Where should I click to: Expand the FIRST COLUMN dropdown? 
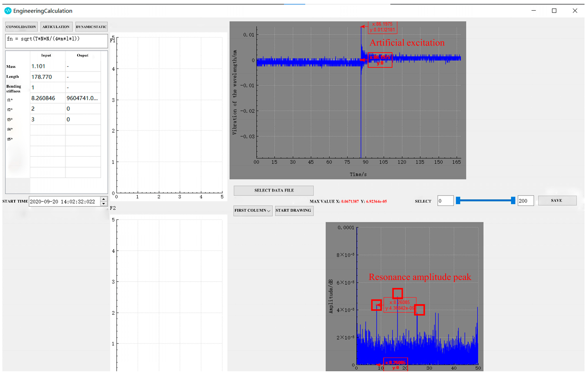253,211
